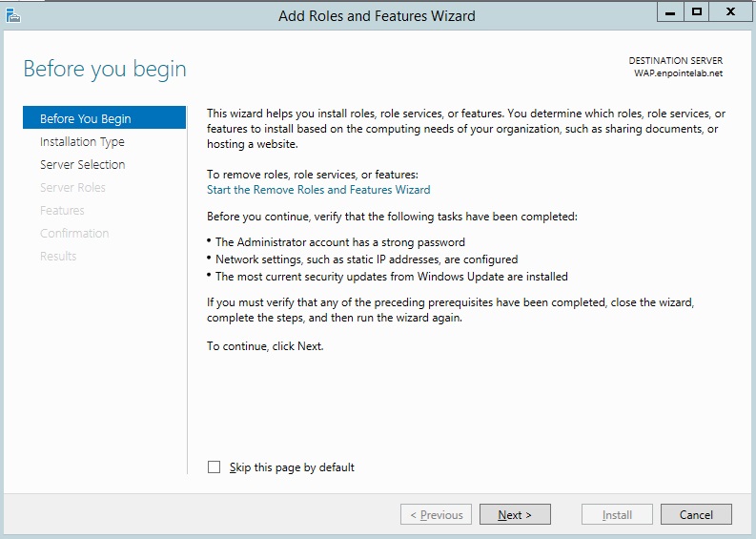Select the greyed-out Server Roles step

(72, 188)
